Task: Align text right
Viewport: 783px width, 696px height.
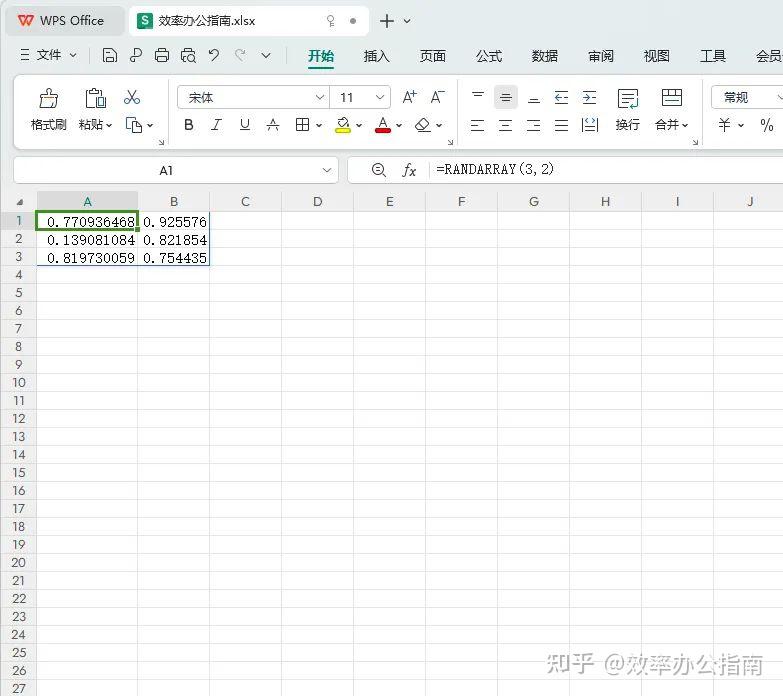Action: coord(533,125)
